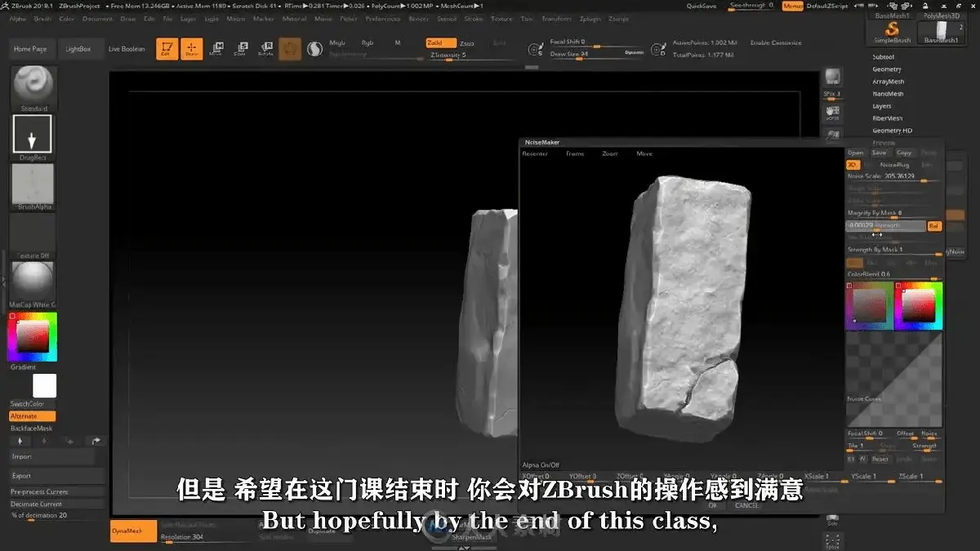The height and width of the screenshot is (551, 980).
Task: Toggle Zadd sculpting mode
Action: pyautogui.click(x=440, y=42)
